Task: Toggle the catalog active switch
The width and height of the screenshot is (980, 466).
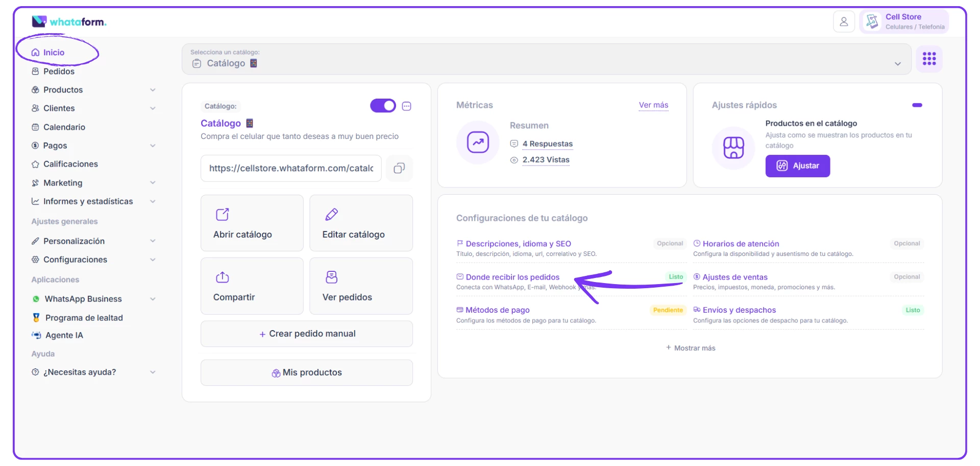Action: 383,106
